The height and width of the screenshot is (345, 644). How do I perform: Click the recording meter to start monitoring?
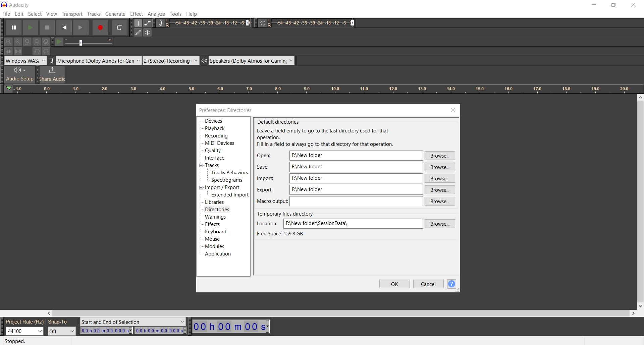208,23
